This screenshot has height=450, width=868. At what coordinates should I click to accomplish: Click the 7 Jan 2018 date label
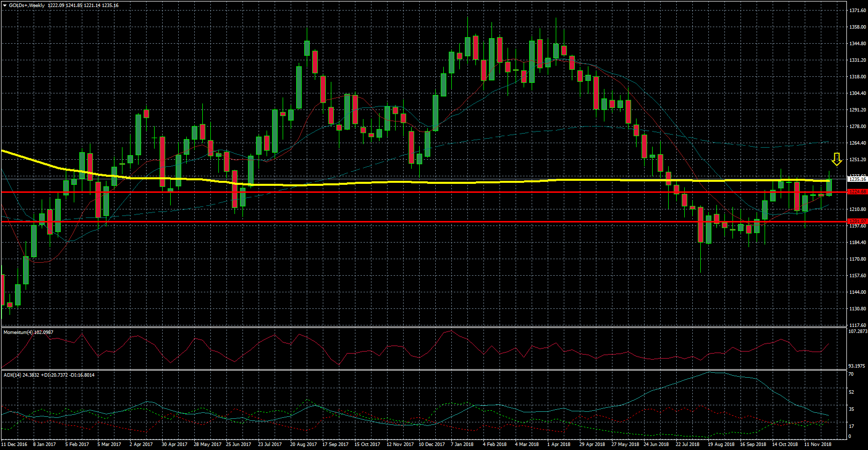point(462,444)
